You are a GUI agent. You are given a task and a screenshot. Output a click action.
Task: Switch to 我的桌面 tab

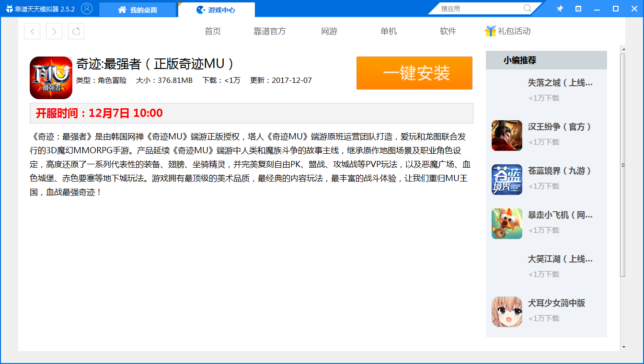(137, 10)
